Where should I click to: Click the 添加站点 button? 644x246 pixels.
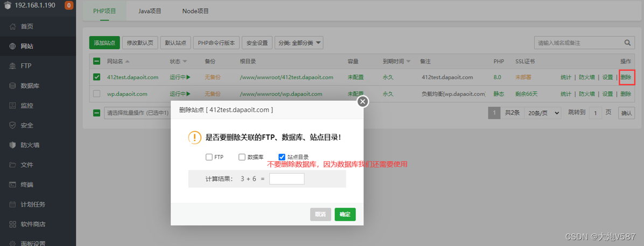[104, 43]
